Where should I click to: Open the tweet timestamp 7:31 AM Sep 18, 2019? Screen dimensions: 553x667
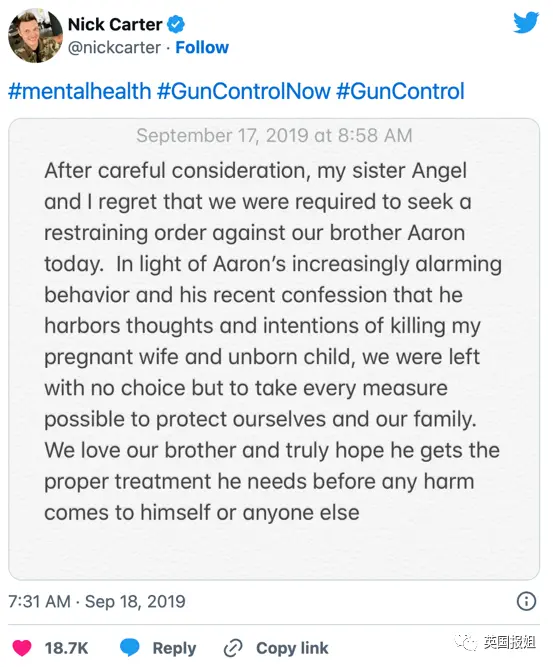point(97,601)
